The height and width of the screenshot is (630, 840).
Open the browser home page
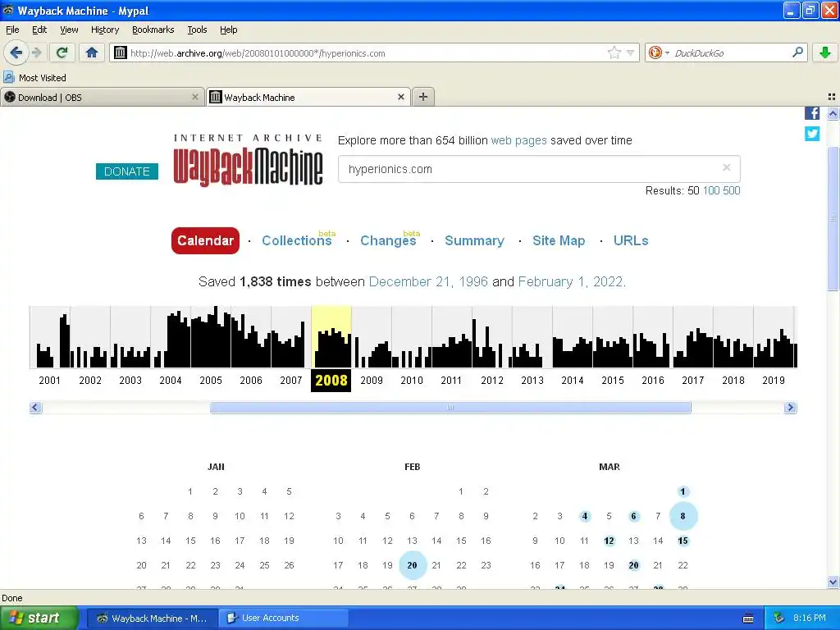92,52
